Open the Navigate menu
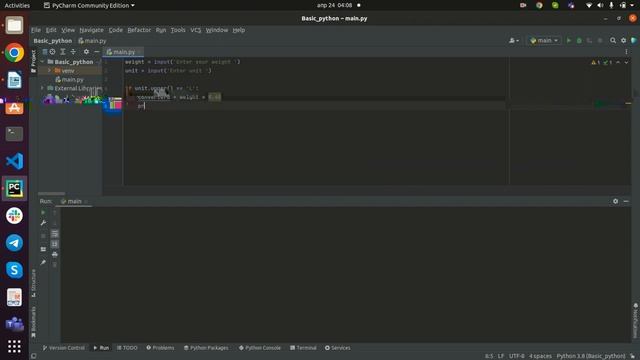 [91, 30]
